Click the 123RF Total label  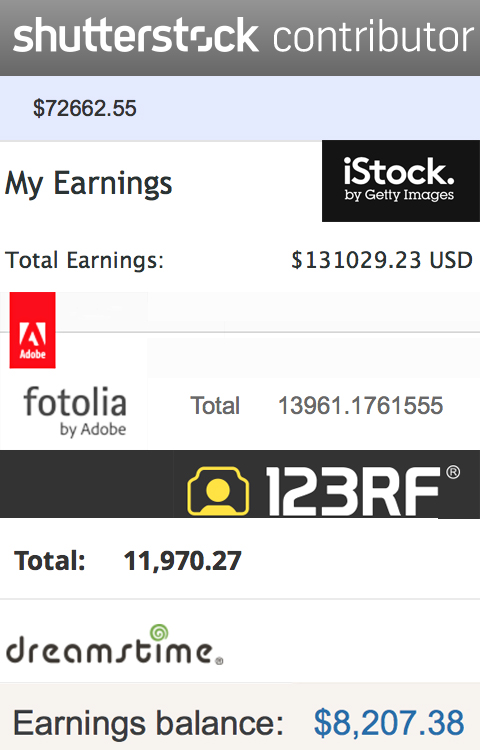pyautogui.click(x=50, y=561)
